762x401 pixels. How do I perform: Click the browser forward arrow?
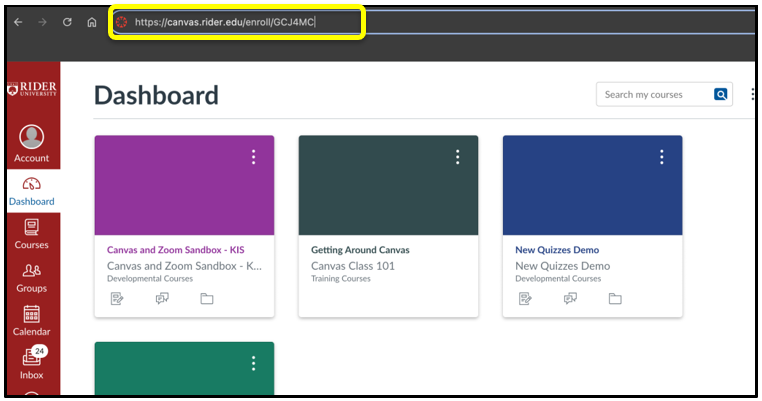pos(43,22)
